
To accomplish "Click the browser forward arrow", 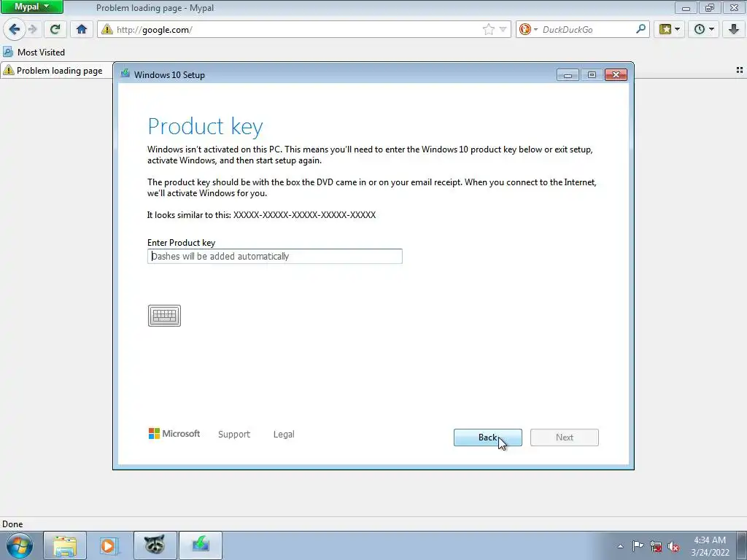I will 32,29.
